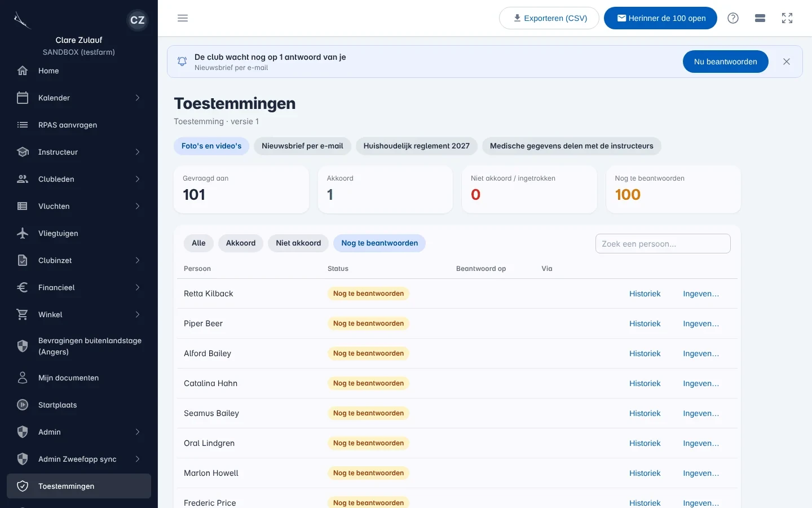Select Medische gegevens delen met de instructeurs tab
This screenshot has height=508, width=812.
[572, 146]
